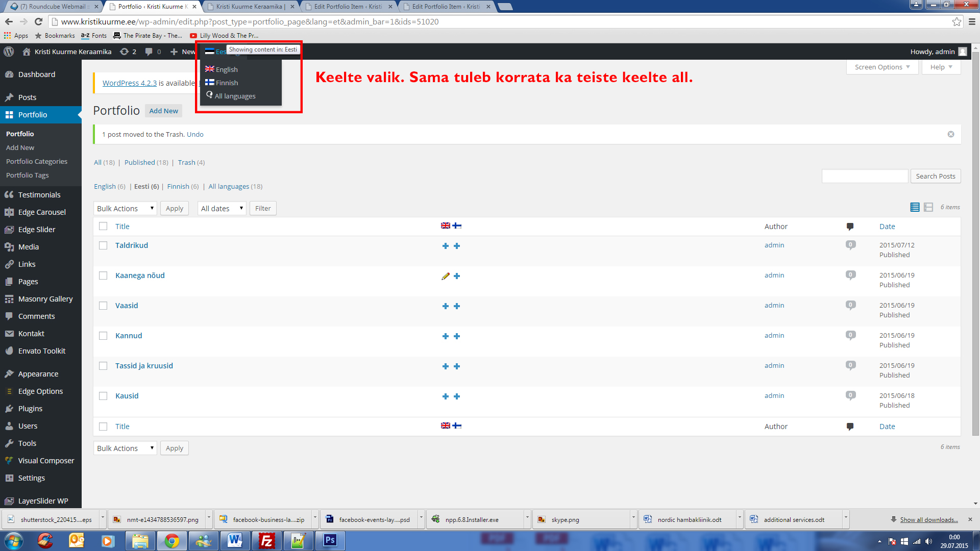Switch to excerpt view mode icon

(928, 207)
